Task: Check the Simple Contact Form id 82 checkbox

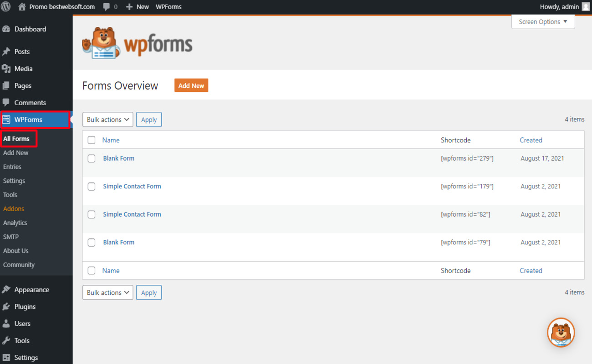Action: point(92,214)
